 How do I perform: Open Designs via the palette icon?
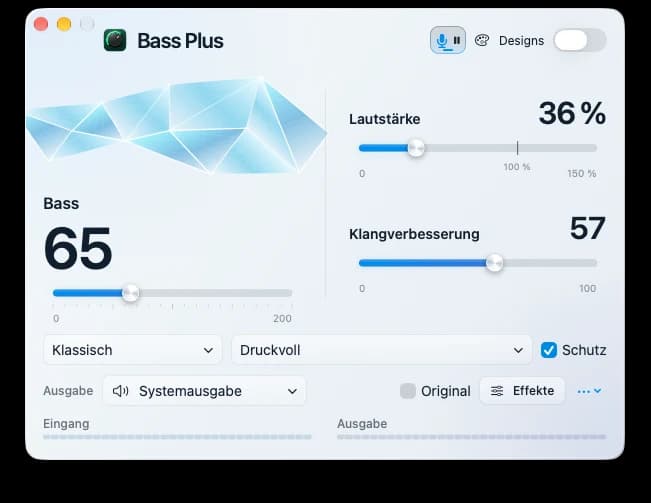(x=482, y=40)
